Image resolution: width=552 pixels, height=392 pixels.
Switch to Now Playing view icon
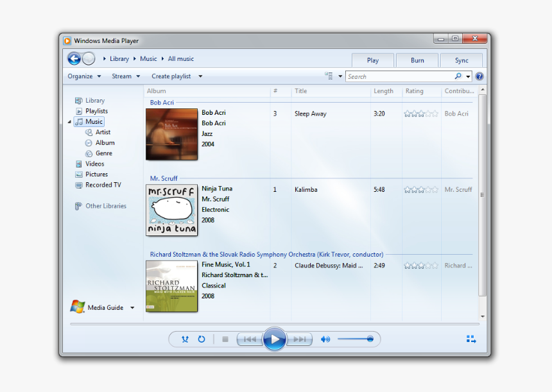(x=471, y=339)
